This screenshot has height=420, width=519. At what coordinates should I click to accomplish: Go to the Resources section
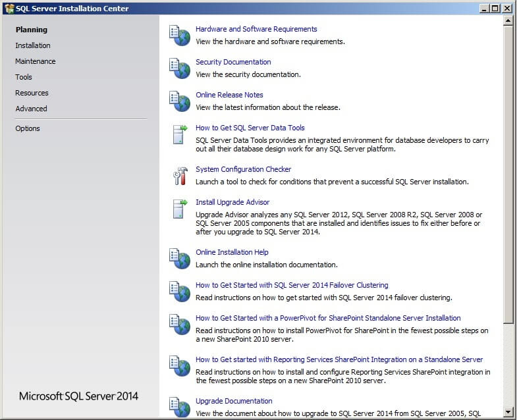pos(32,93)
